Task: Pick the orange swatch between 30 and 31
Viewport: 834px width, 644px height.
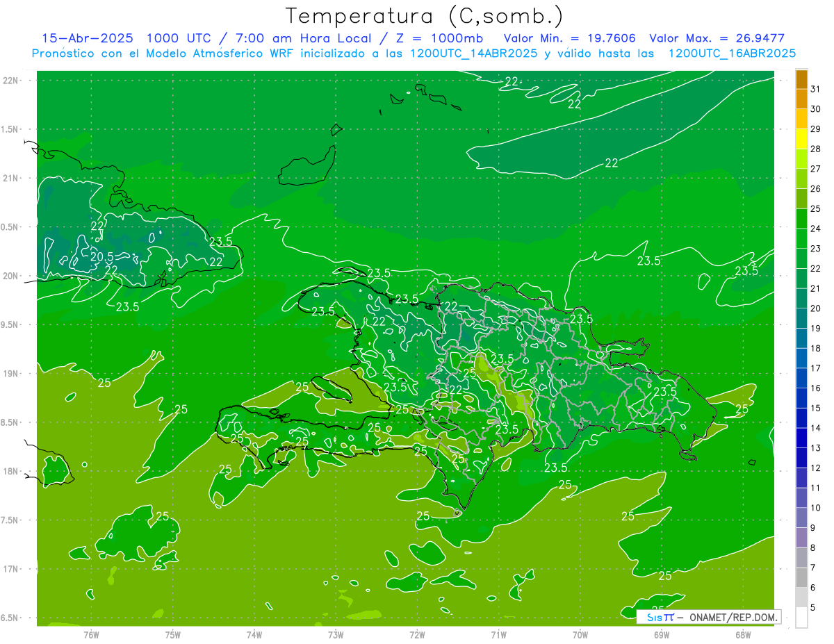Action: [x=801, y=99]
